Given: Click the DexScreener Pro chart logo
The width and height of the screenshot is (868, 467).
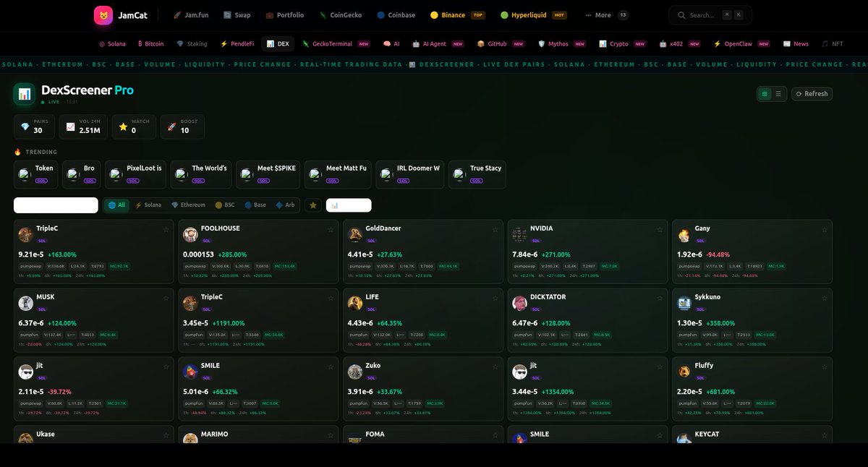Looking at the screenshot, I should [x=24, y=94].
